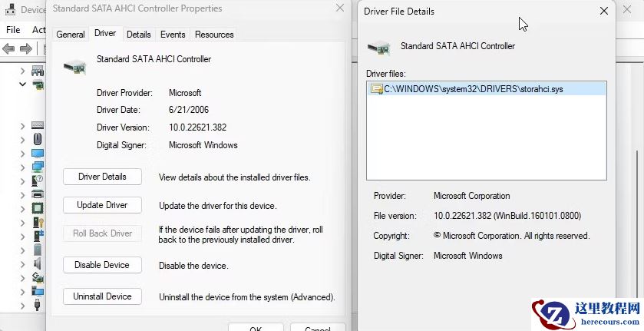
Task: Switch to the Driver tab
Action: [x=105, y=33]
